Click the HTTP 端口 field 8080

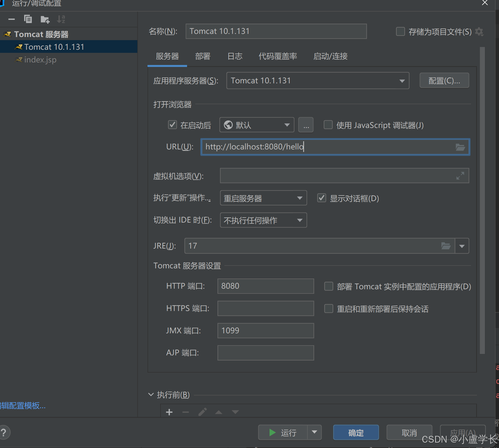click(x=266, y=286)
